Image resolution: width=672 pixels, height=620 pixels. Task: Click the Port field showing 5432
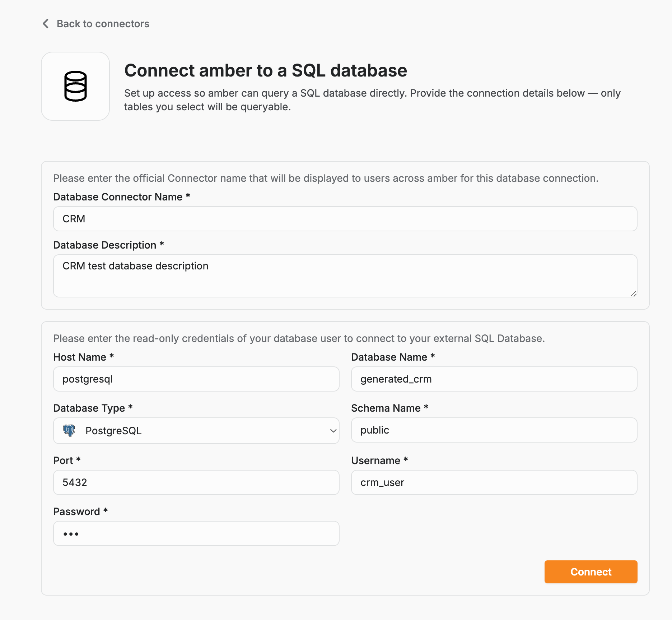196,482
